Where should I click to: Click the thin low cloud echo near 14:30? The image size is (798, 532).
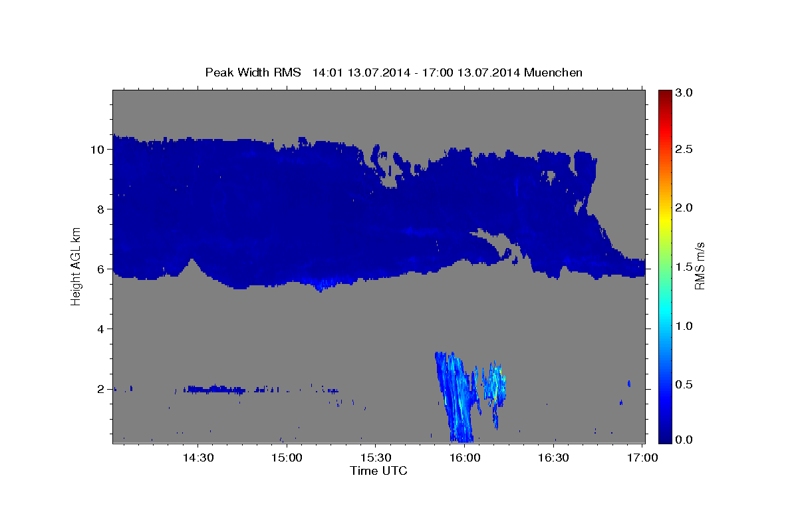(x=215, y=389)
